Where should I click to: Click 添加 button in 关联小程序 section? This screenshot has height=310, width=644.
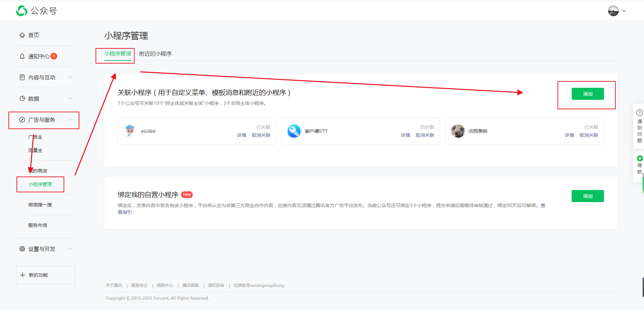[x=587, y=94]
